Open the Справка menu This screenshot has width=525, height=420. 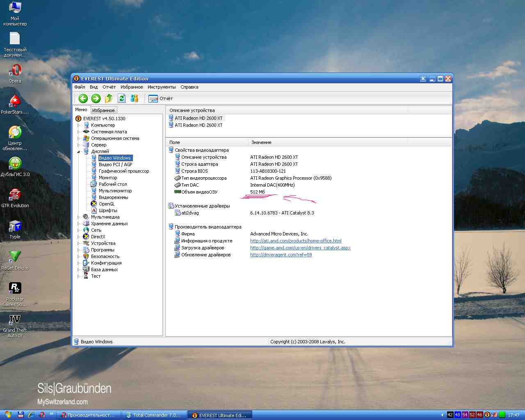189,87
